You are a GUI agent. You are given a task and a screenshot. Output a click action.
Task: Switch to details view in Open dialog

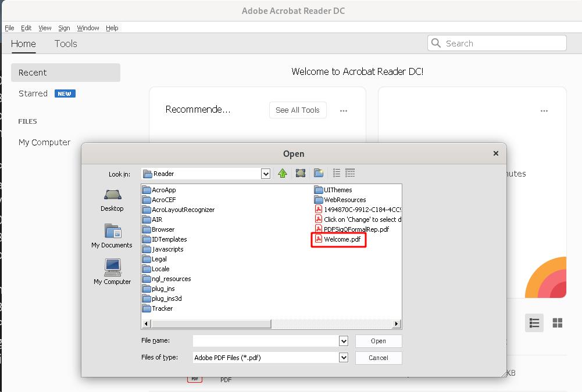click(350, 173)
